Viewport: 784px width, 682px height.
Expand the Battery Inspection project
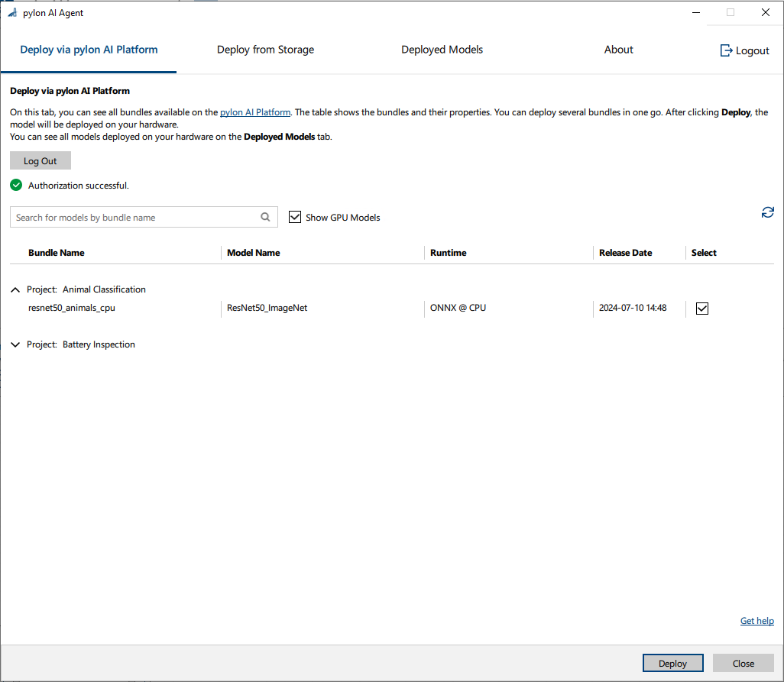click(x=15, y=344)
